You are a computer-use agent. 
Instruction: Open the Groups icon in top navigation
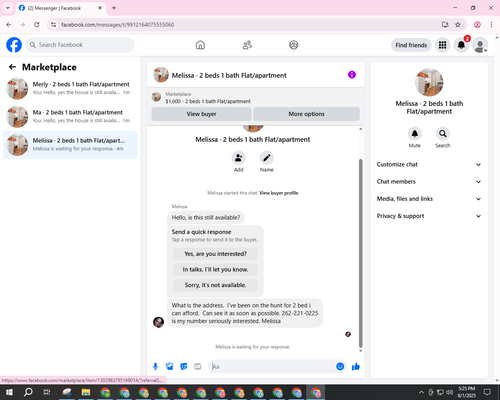tap(294, 45)
